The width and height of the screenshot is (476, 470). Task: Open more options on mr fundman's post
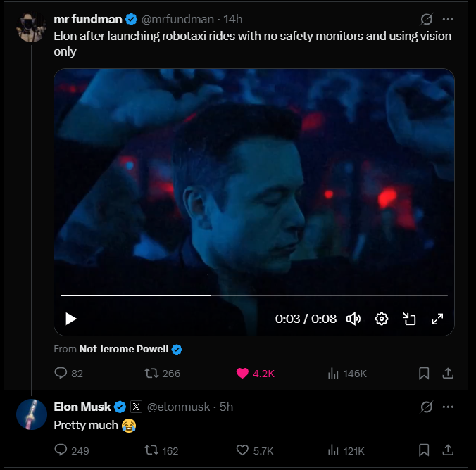(448, 19)
